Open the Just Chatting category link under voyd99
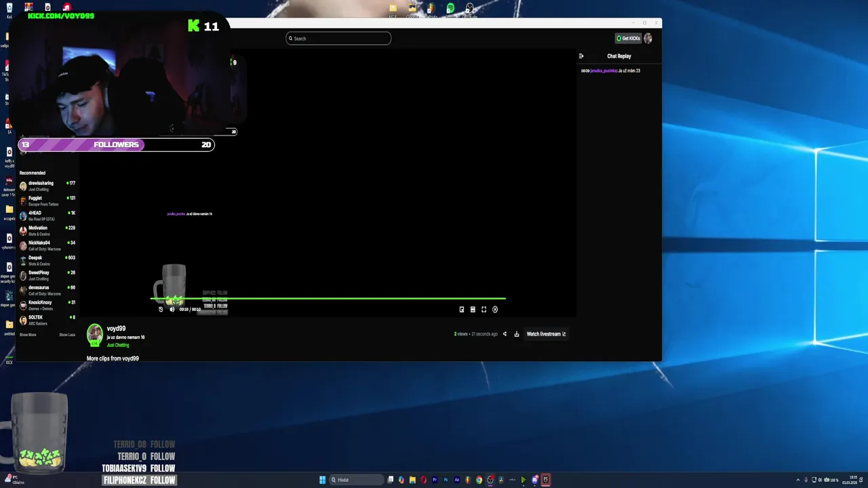The height and width of the screenshot is (488, 868). coord(118,345)
